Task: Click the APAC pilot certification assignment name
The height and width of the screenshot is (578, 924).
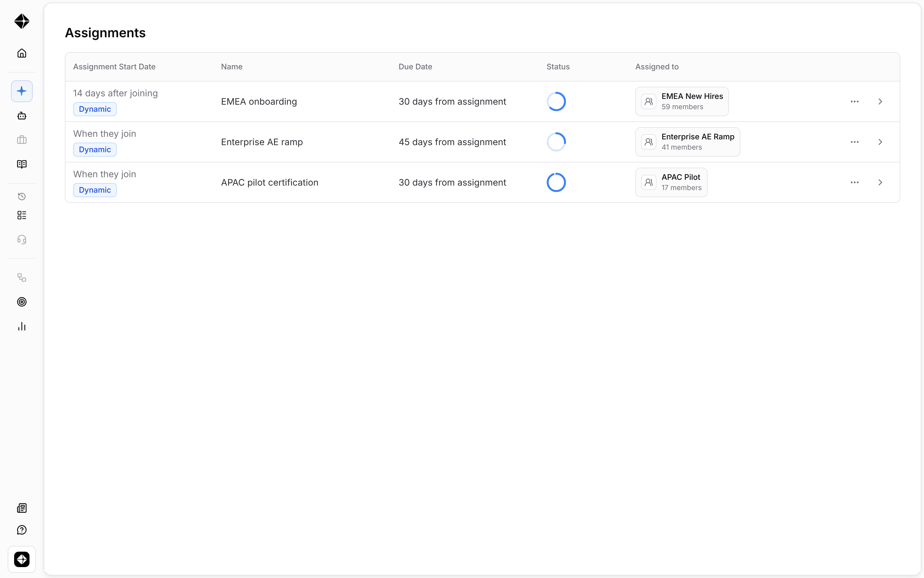Action: click(x=269, y=183)
